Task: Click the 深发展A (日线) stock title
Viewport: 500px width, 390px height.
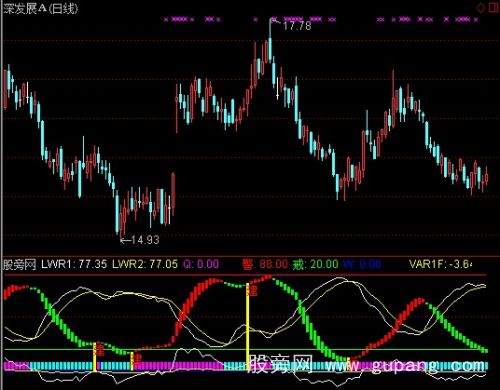Action: [40, 8]
